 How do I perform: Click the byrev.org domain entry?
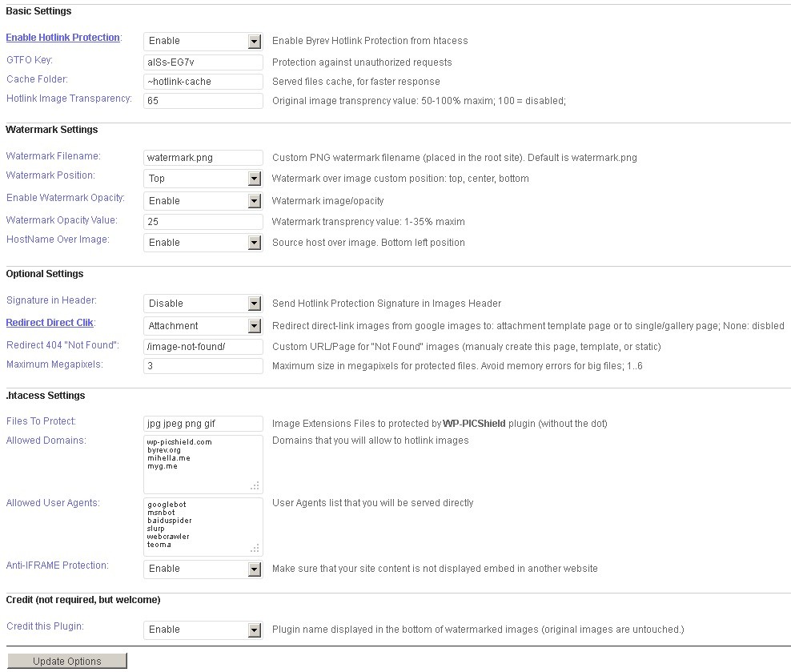click(164, 450)
